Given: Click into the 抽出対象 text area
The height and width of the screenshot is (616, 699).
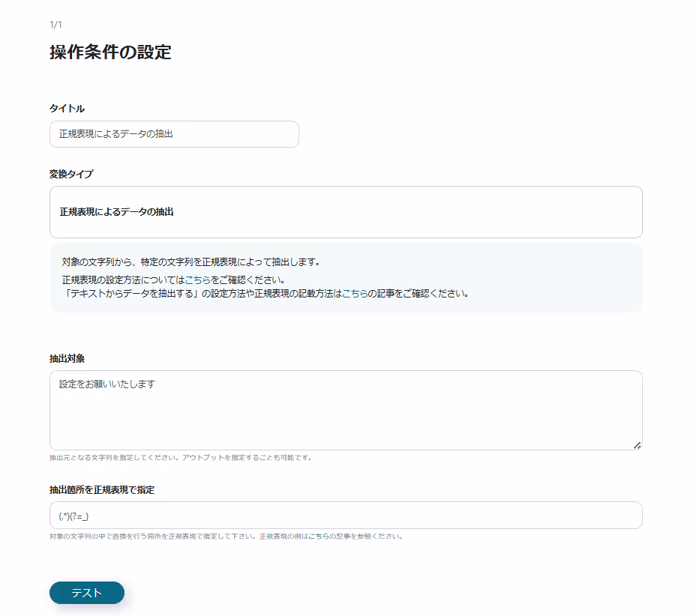Looking at the screenshot, I should tap(346, 410).
